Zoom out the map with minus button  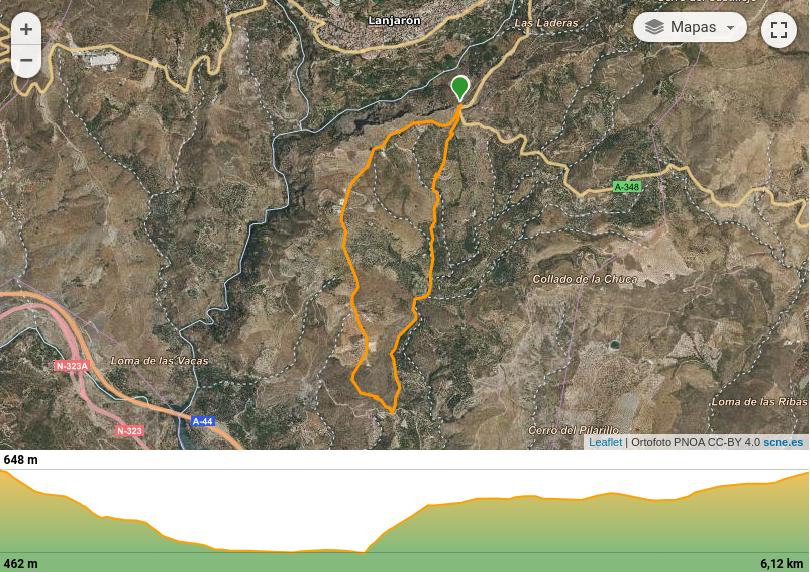(26, 60)
